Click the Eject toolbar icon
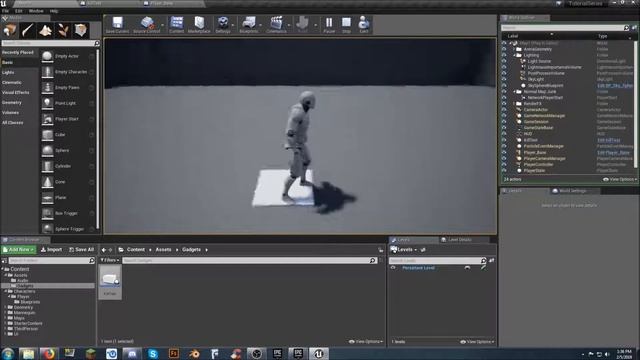640x360 pixels. (364, 24)
